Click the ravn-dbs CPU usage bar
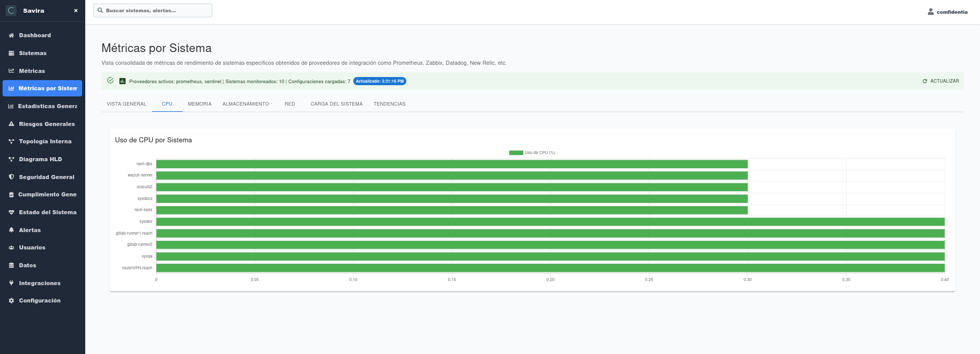This screenshot has width=980, height=354. [452, 164]
